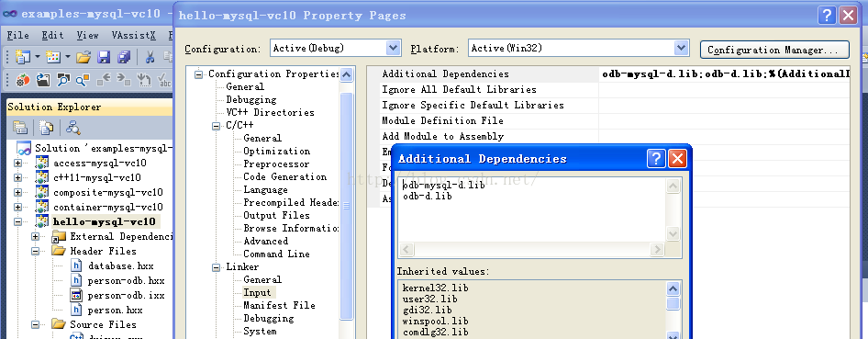The height and width of the screenshot is (339, 868).
Task: Click the Save All icon
Action: tap(123, 57)
